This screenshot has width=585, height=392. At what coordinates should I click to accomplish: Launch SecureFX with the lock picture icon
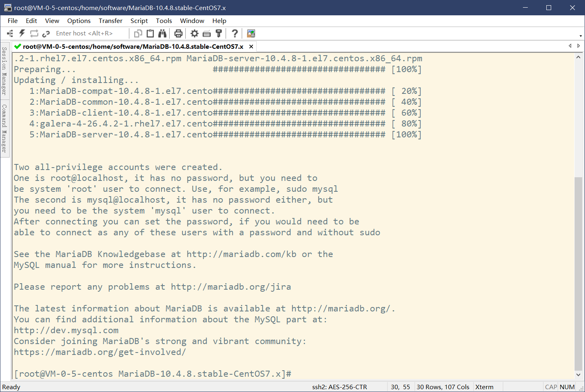point(251,33)
